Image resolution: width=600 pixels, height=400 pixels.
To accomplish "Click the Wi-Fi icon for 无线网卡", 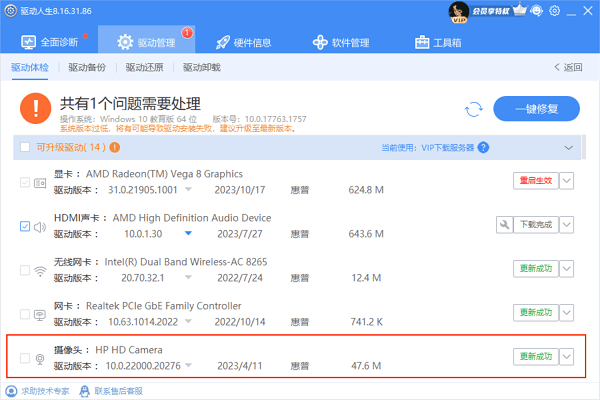I will pos(40,271).
